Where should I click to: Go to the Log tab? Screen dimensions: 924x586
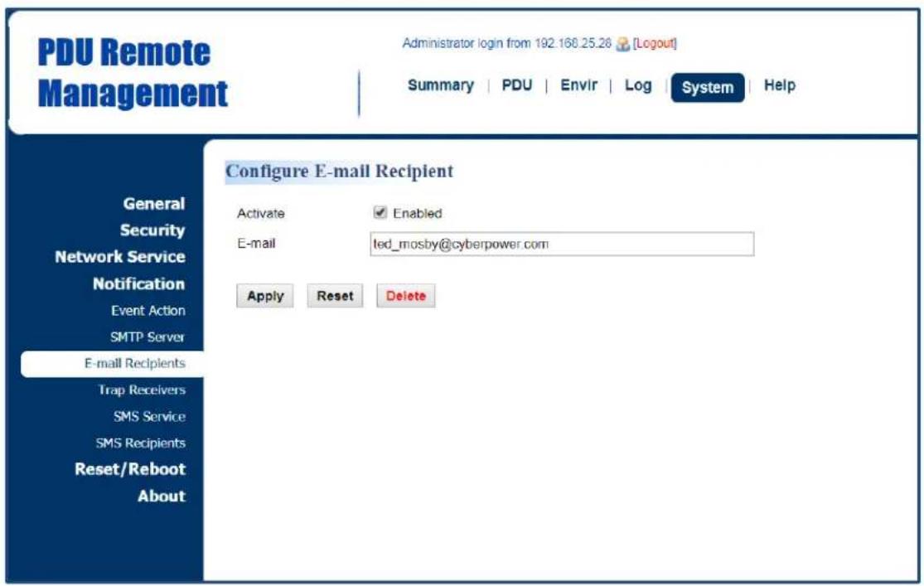click(x=638, y=85)
